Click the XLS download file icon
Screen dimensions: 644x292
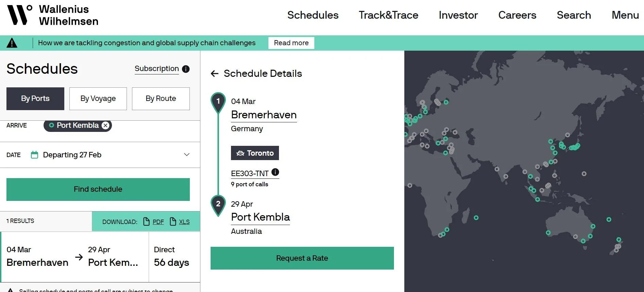coord(173,222)
